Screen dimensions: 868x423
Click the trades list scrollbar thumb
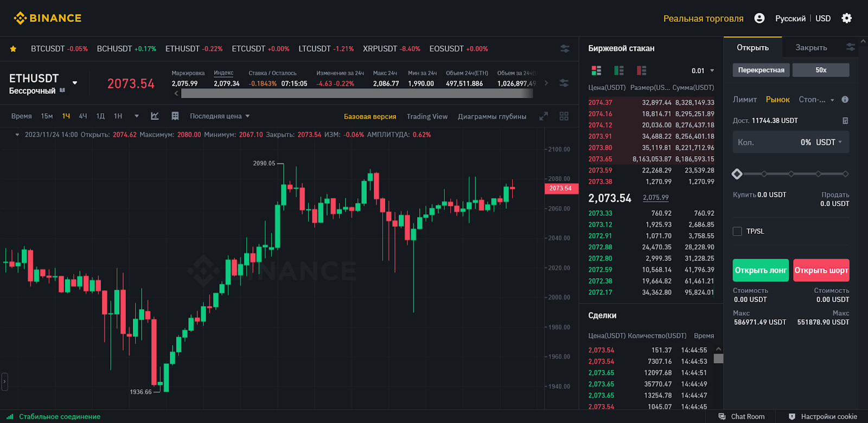click(718, 358)
